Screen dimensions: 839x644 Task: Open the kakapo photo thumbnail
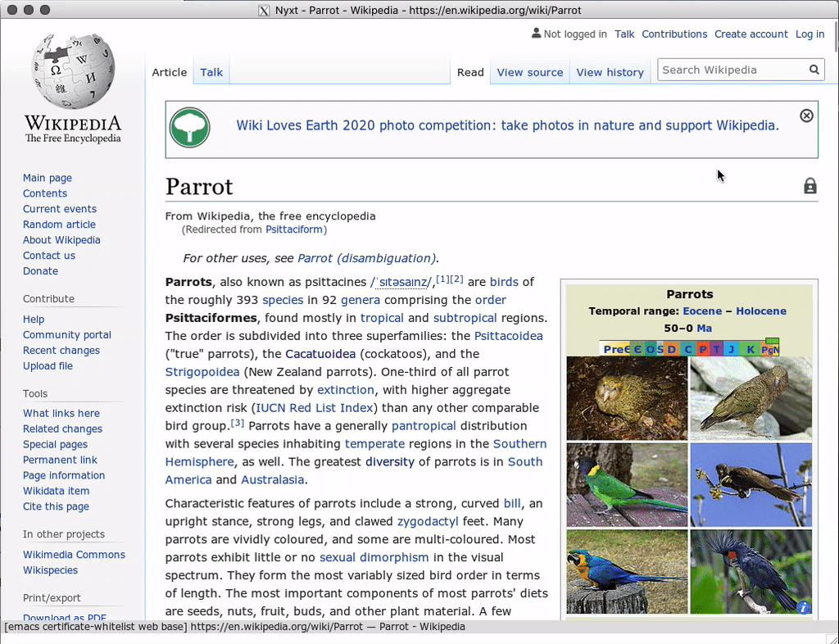[x=627, y=398]
